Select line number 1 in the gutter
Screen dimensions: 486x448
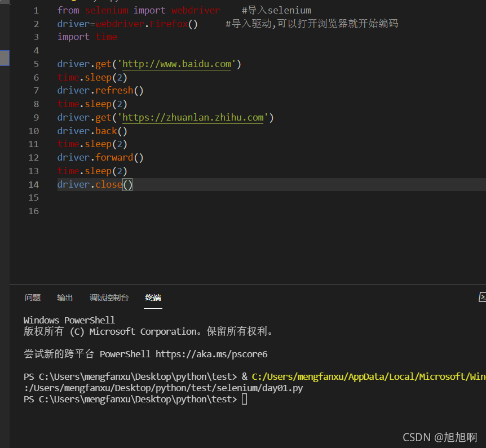point(36,11)
